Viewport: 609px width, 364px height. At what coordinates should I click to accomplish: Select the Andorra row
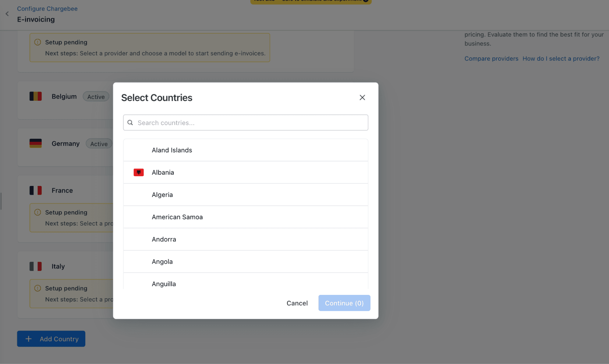164,239
